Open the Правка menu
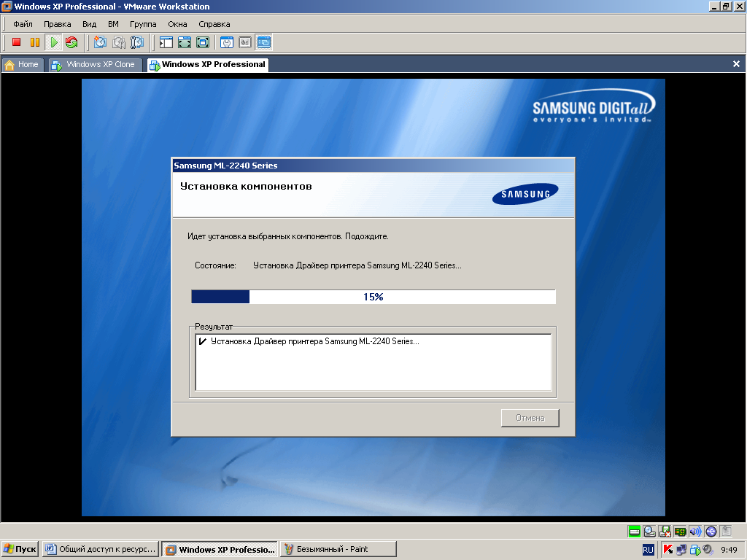747x560 pixels. [x=57, y=24]
